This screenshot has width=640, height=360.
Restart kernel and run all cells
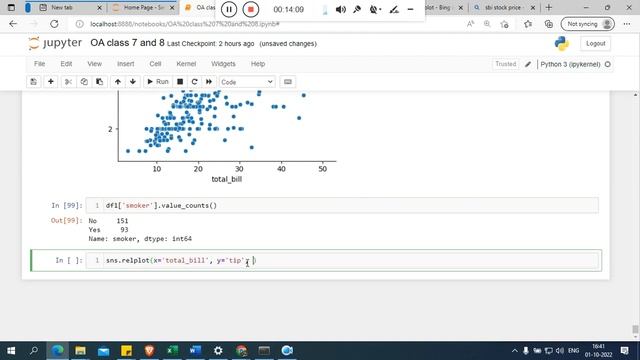tap(209, 82)
